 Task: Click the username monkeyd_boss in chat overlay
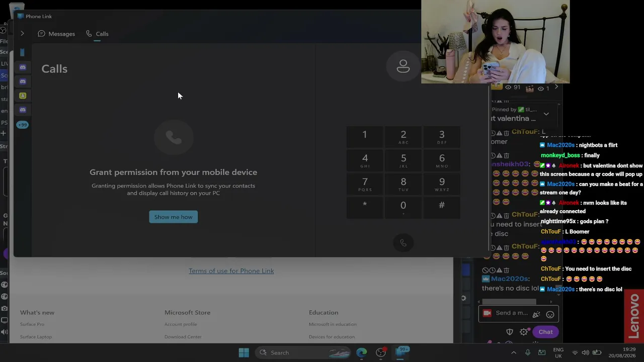click(560, 155)
